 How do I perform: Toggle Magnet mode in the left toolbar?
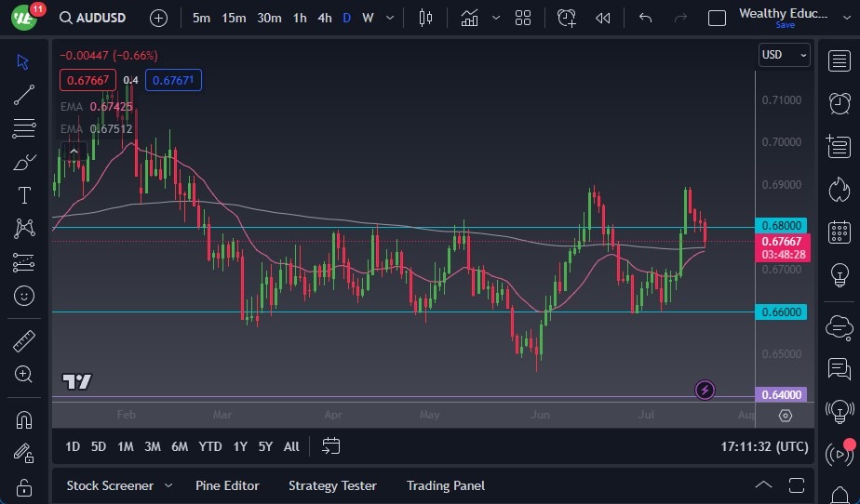pyautogui.click(x=24, y=419)
